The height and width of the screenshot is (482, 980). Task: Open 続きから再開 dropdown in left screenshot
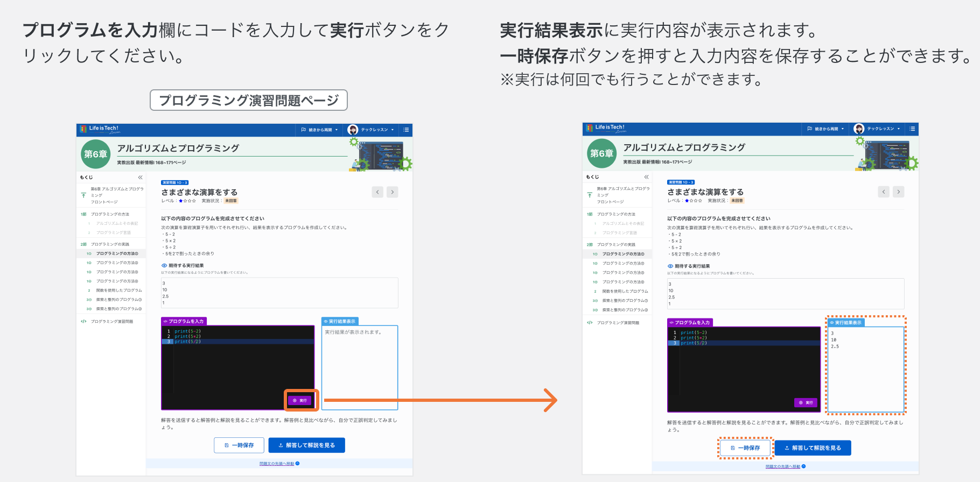point(319,130)
